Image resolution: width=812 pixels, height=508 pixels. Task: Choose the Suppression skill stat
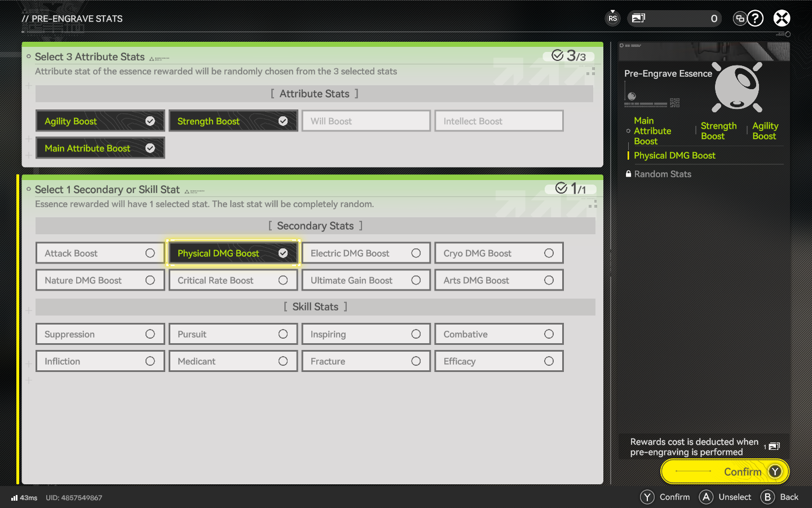(x=100, y=334)
